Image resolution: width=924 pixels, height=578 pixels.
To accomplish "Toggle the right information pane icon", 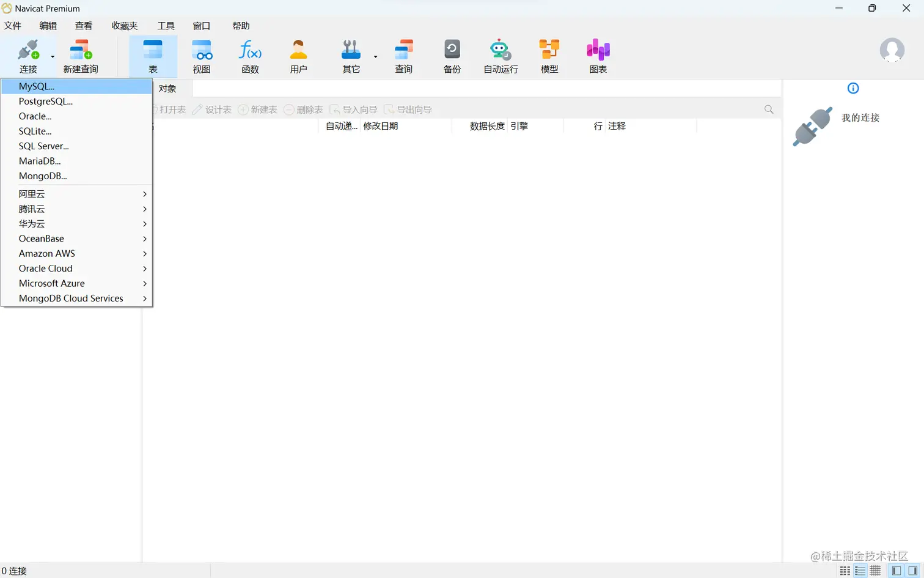I will (x=912, y=571).
